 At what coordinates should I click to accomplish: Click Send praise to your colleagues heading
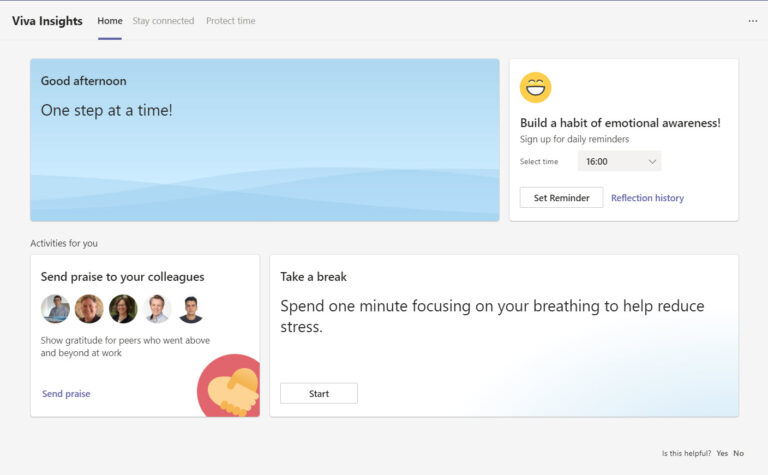tap(122, 277)
